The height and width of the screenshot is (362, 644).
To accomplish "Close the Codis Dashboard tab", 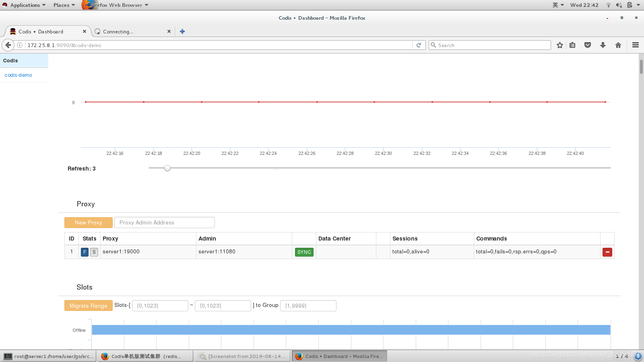I will pyautogui.click(x=85, y=31).
